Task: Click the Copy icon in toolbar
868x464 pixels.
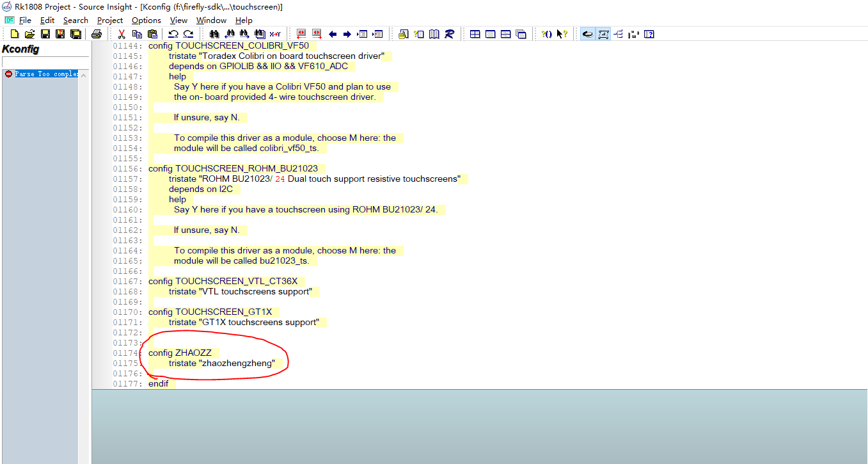Action: coord(137,34)
